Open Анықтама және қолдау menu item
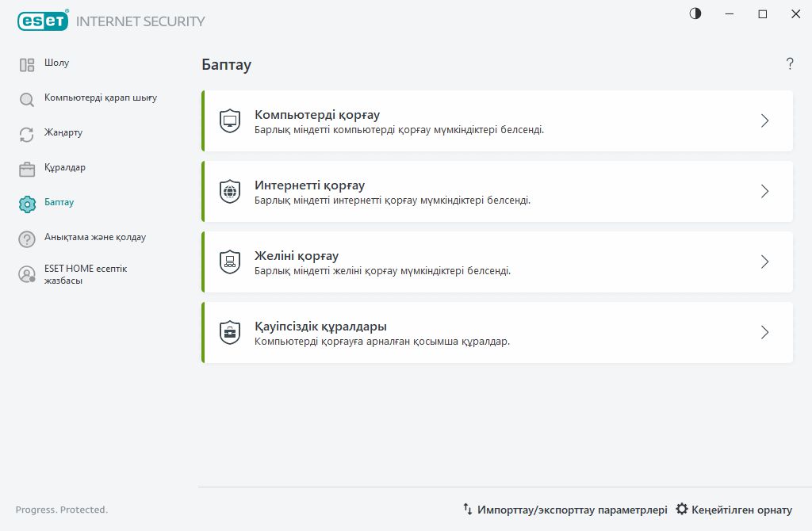The width and height of the screenshot is (812, 531). [95, 237]
